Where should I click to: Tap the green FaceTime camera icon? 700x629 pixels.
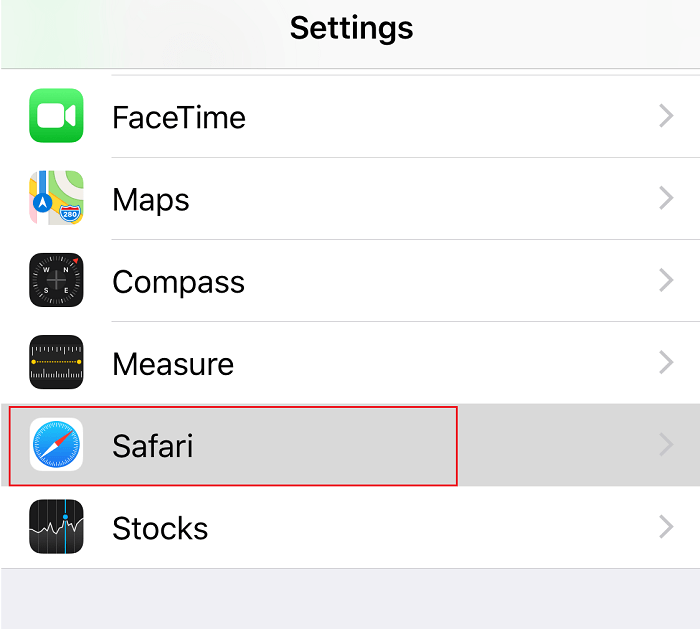(56, 117)
